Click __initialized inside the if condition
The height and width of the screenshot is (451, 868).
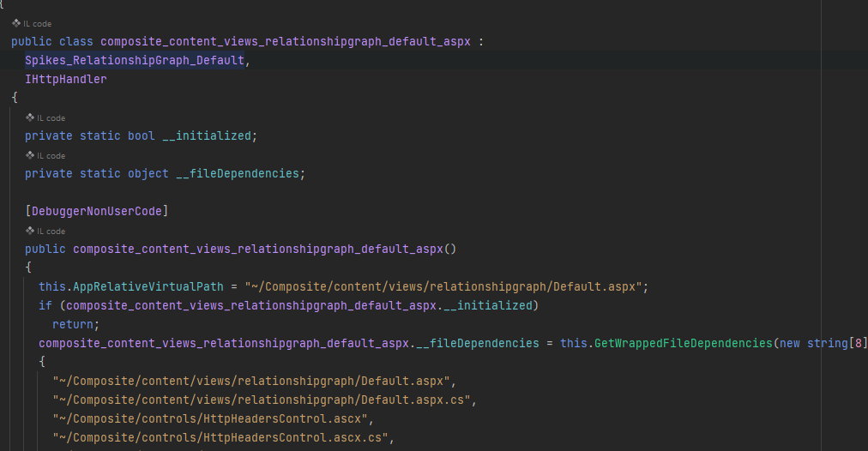coord(488,305)
